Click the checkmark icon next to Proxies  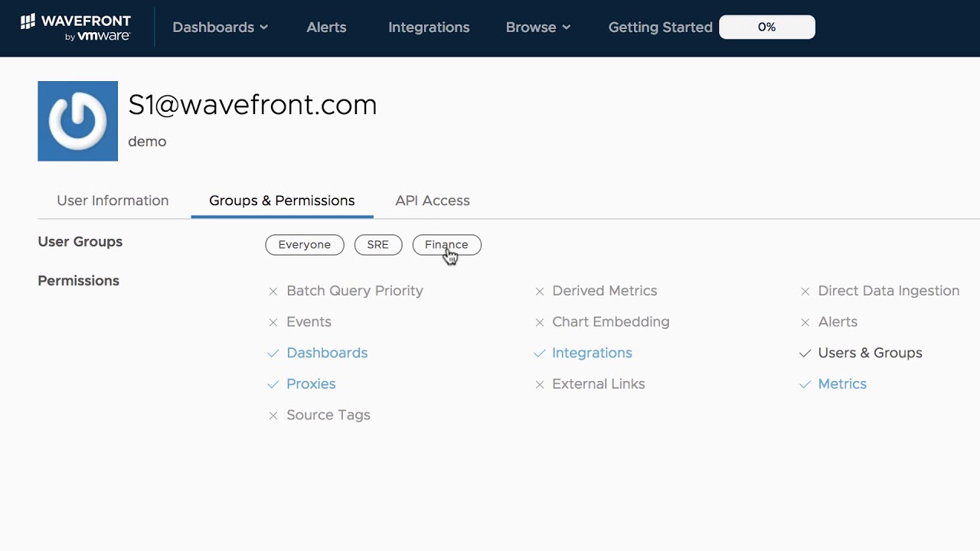273,384
